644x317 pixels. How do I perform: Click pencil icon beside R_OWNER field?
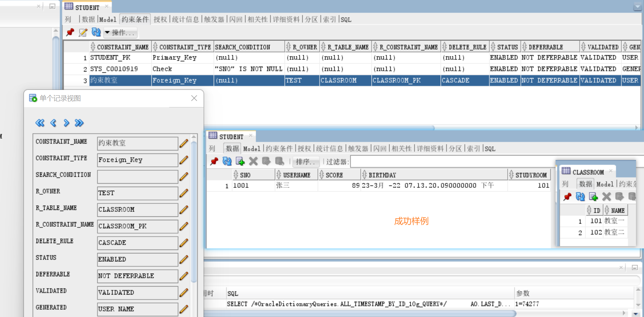(184, 193)
